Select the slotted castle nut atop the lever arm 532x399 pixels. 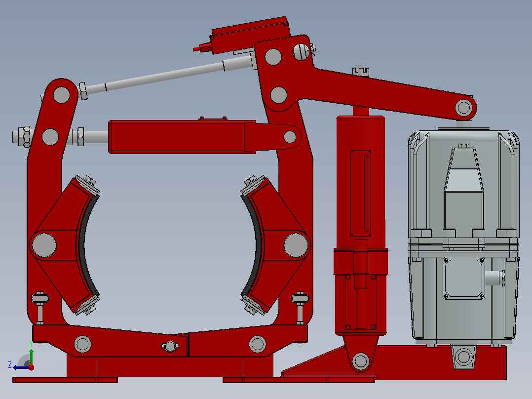pyautogui.click(x=360, y=71)
